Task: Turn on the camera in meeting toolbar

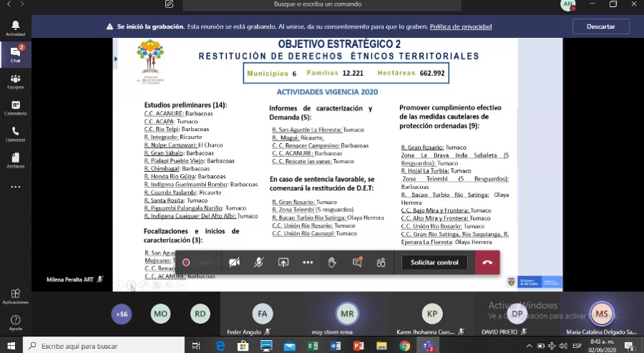Action: pos(234,262)
